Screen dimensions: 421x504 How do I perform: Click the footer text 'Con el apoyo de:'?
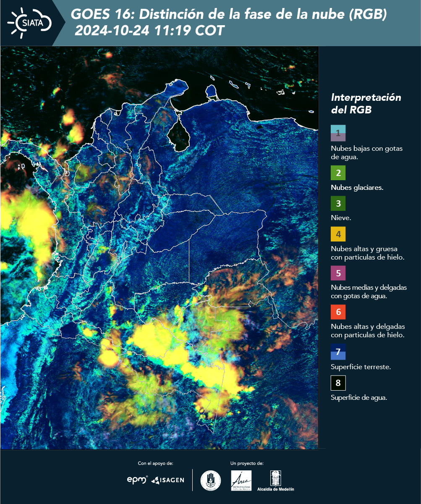click(155, 463)
